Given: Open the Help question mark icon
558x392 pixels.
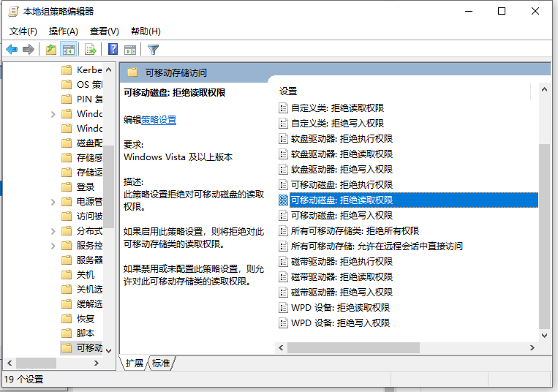Looking at the screenshot, I should [113, 49].
